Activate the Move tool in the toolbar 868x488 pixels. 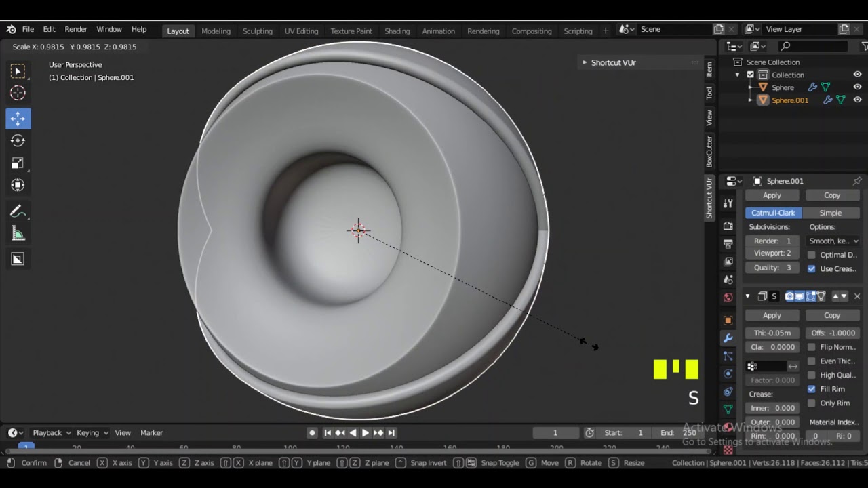coord(18,119)
